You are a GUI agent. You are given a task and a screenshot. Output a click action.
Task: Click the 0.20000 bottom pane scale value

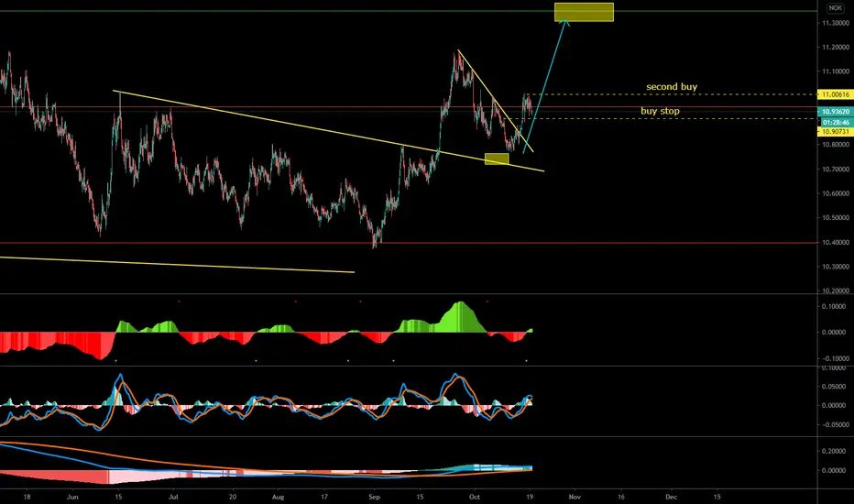(x=835, y=451)
